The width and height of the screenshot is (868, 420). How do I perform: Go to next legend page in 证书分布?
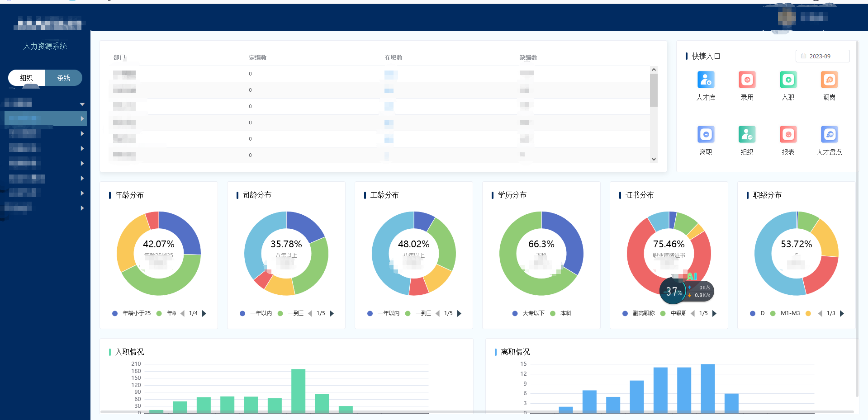714,313
